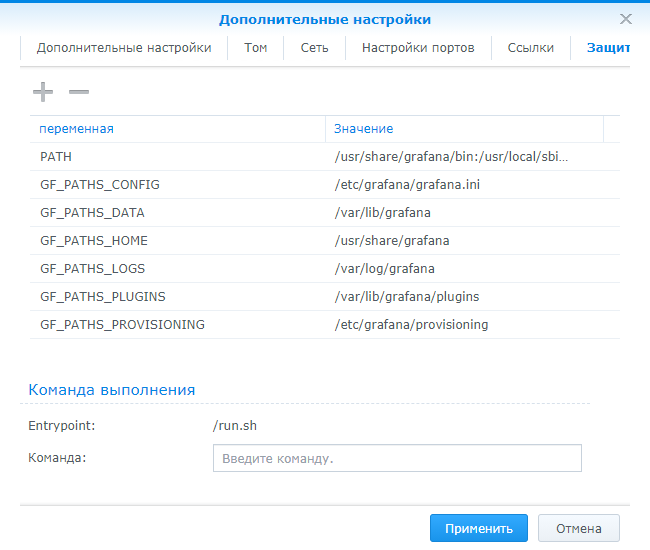Switch to the Сеть tab
Screen dimensions: 650x550
pos(314,48)
